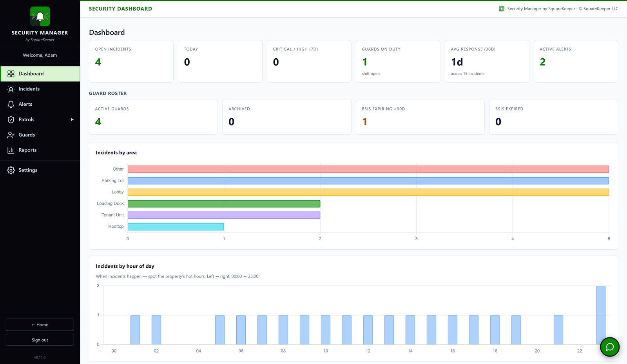This screenshot has width=627, height=364.
Task: Click the yellow Lobby bar
Action: [x=368, y=192]
